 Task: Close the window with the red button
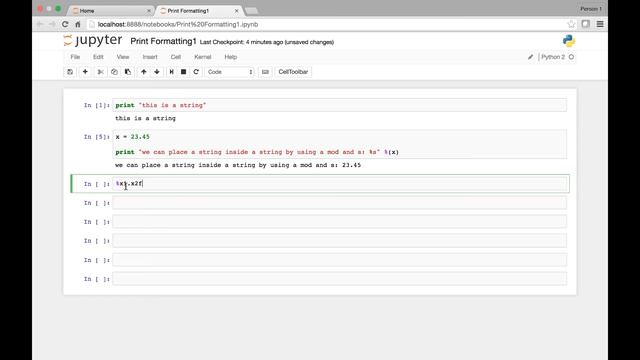click(x=40, y=9)
